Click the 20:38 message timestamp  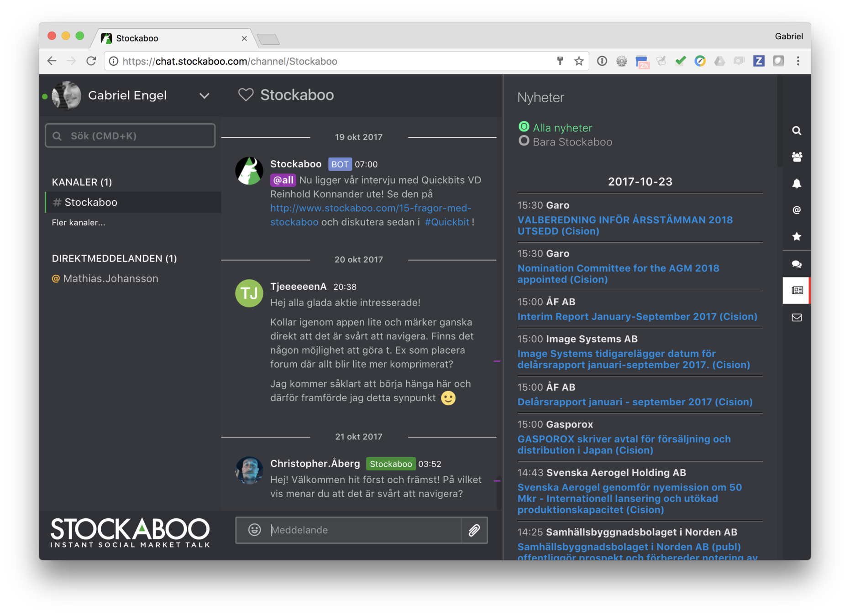(345, 287)
